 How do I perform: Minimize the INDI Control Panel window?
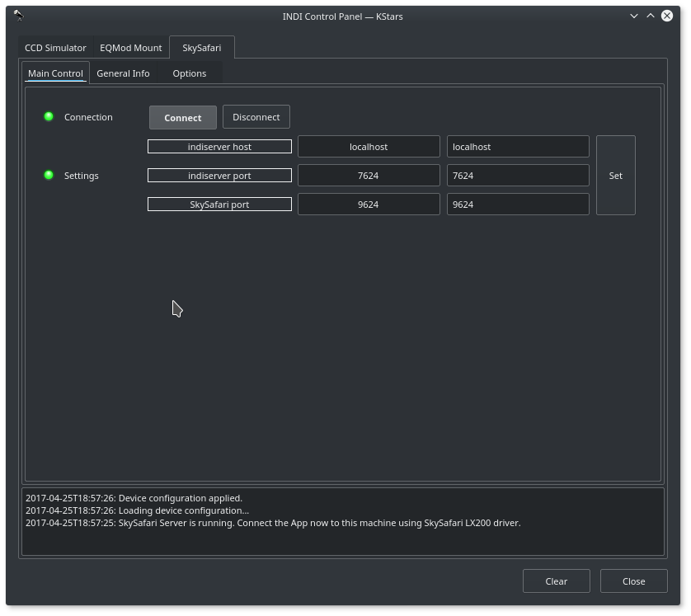[x=634, y=16]
